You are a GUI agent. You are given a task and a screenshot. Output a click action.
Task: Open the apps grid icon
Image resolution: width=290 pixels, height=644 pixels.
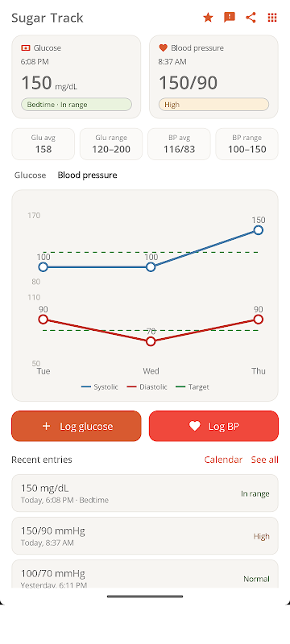tap(272, 17)
